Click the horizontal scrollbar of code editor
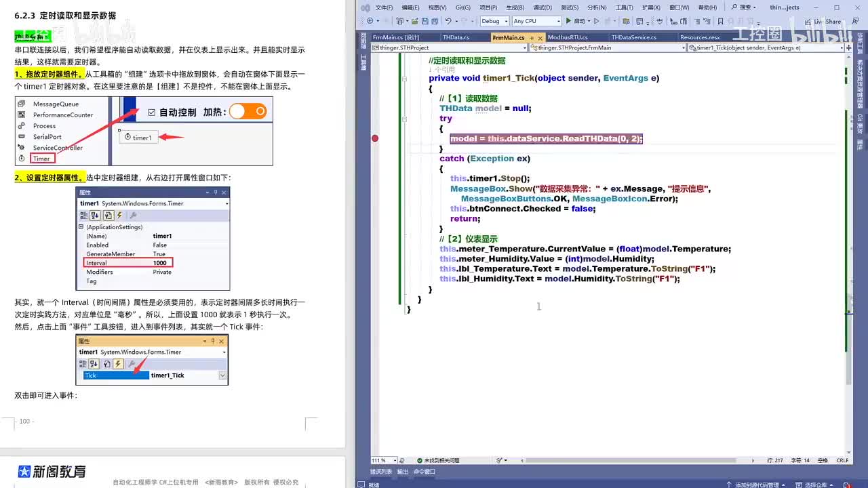 coord(631,460)
